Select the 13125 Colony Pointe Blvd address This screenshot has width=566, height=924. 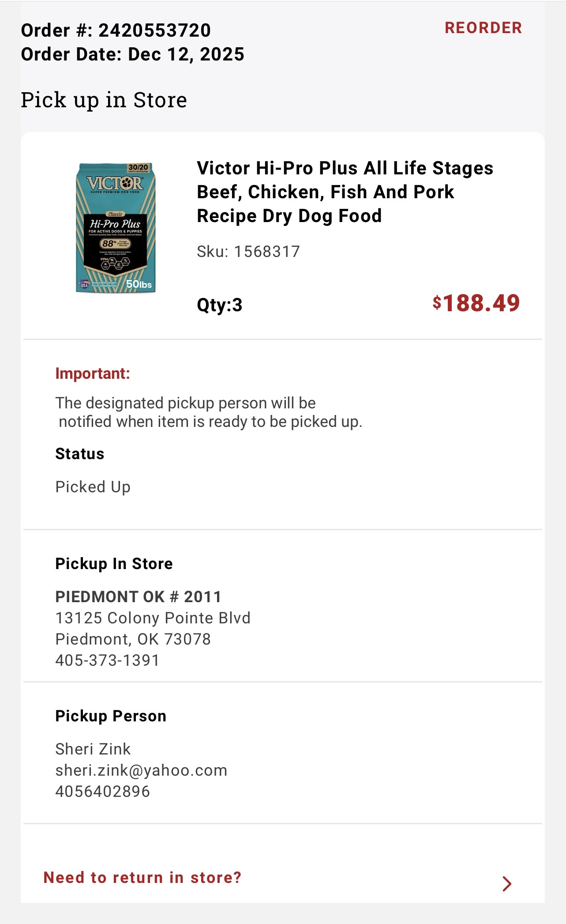[153, 618]
